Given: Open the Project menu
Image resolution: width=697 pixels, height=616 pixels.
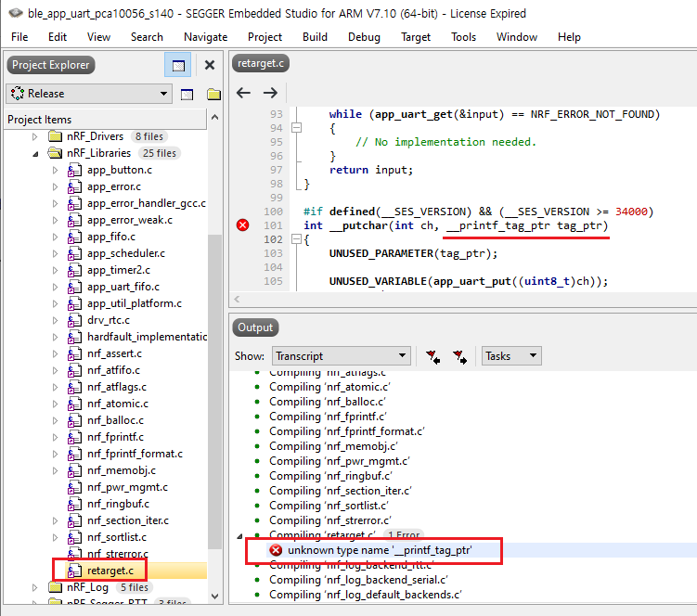Looking at the screenshot, I should click(265, 37).
